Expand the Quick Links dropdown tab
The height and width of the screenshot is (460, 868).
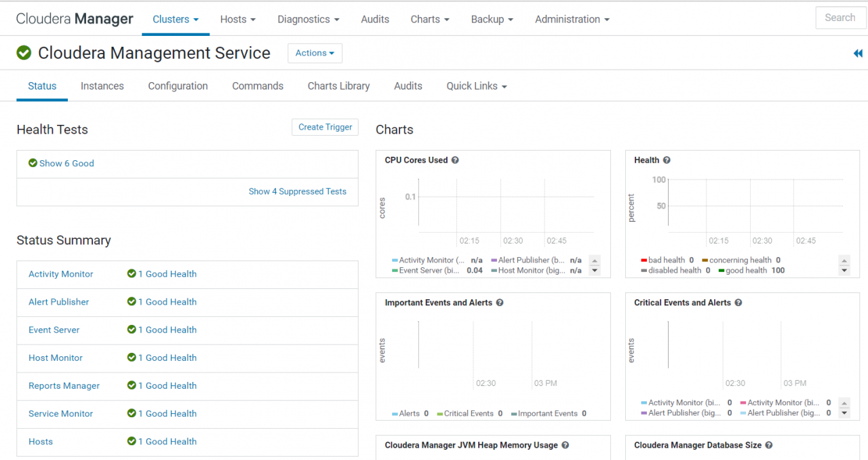pos(477,86)
